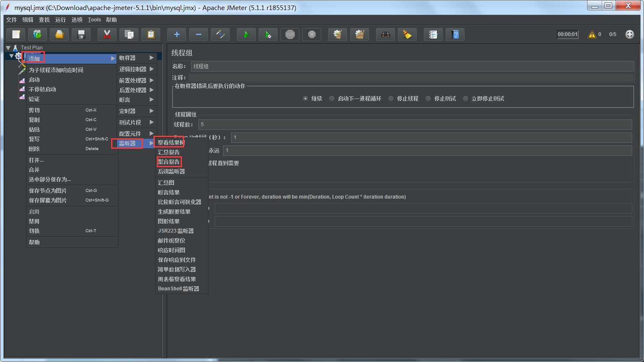Collapse all nodes with the minus icon
Screen dimensions: 644x362
pyautogui.click(x=199, y=34)
